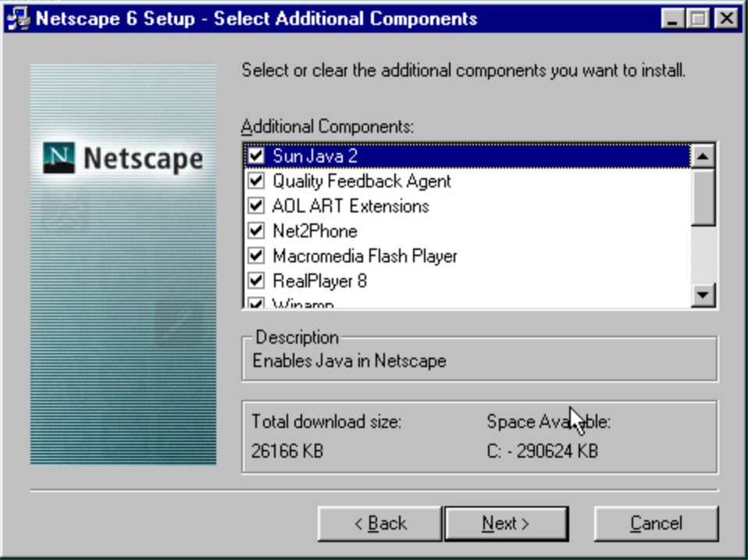Uncheck the RealPlayer 8 checkbox
The image size is (748, 560).
[256, 280]
